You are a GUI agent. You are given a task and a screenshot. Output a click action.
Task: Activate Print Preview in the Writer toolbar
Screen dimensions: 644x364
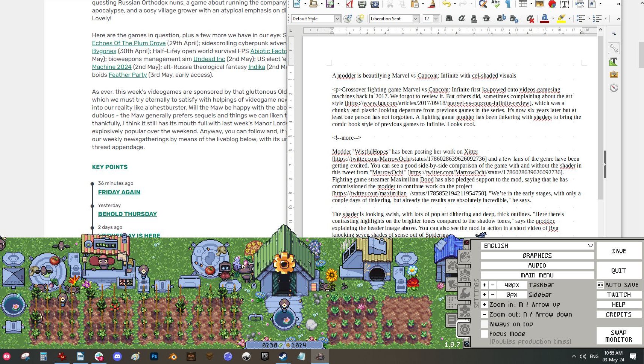tap(374, 4)
